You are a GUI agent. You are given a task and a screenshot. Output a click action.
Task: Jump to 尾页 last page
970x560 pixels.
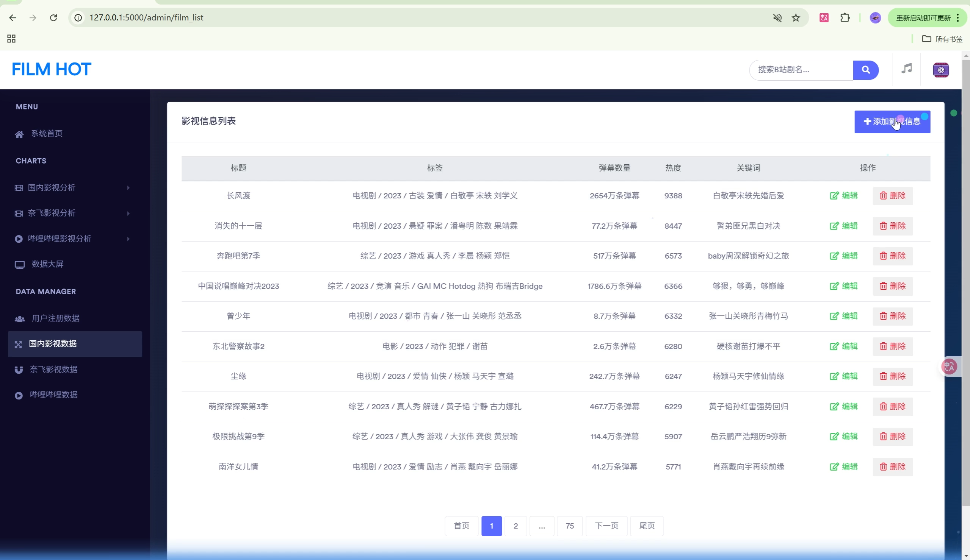pos(646,526)
